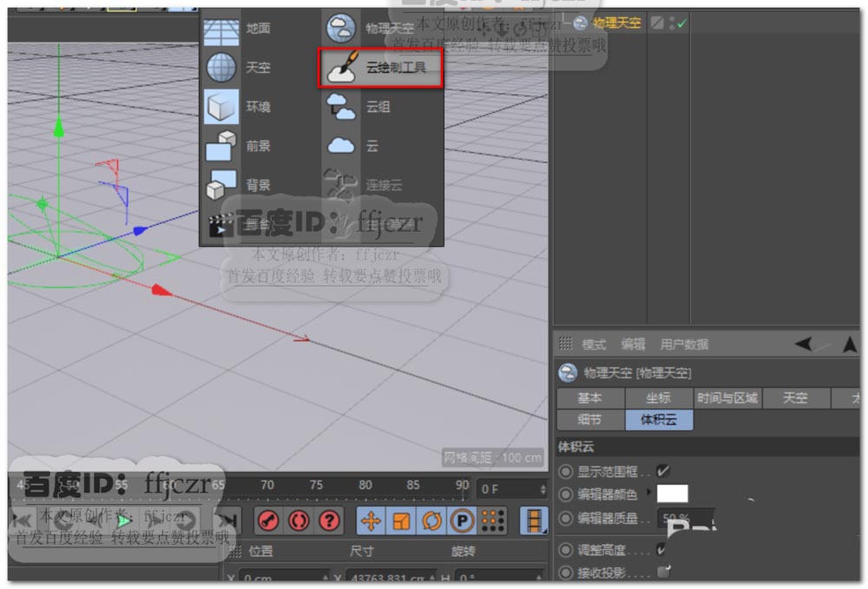Open the 编辑 (Edit) menu in Attribute Manager
868x589 pixels.
point(633,344)
